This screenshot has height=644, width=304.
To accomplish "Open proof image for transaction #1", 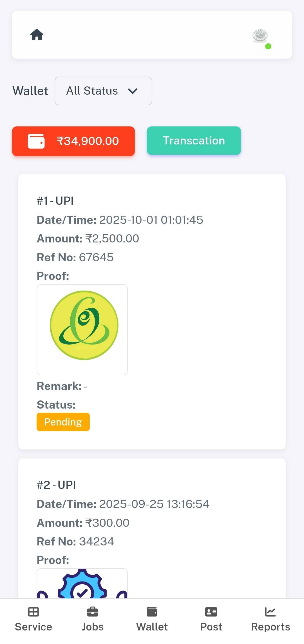I will click(x=82, y=329).
